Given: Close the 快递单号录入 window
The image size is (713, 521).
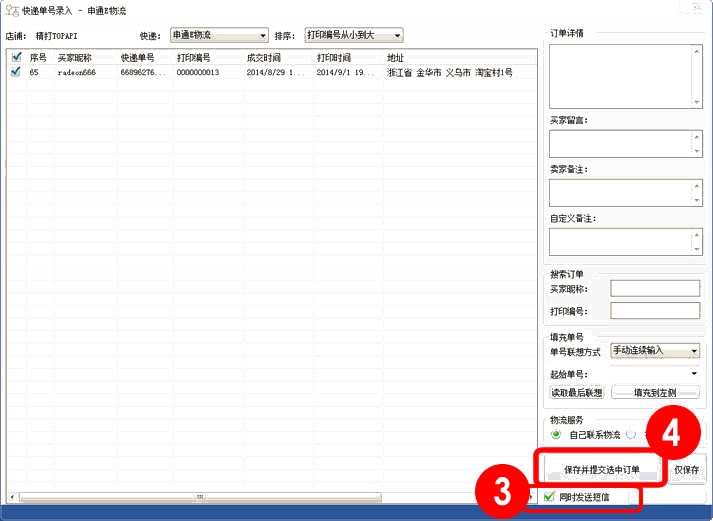Looking at the screenshot, I should 696,6.
